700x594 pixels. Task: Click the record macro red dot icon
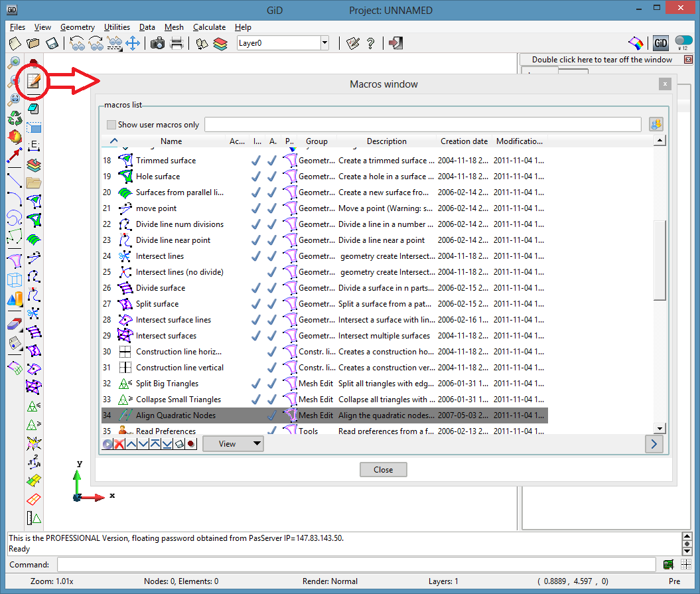[190, 444]
